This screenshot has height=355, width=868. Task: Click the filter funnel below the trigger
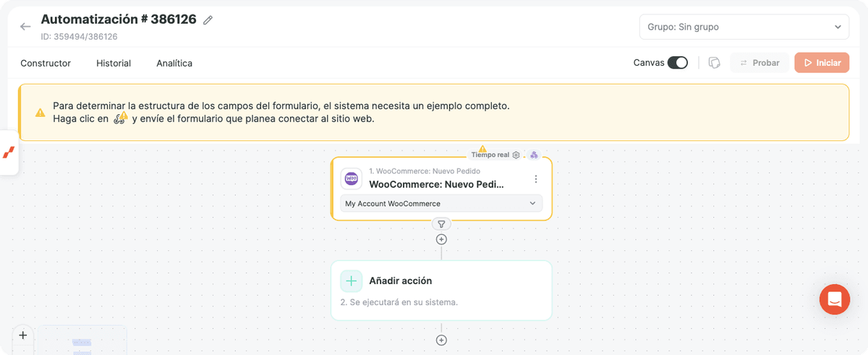pos(441,224)
